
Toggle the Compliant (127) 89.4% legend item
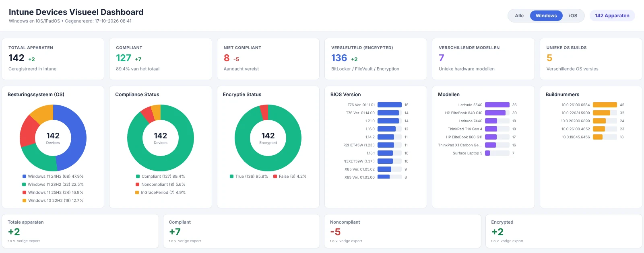point(161,177)
